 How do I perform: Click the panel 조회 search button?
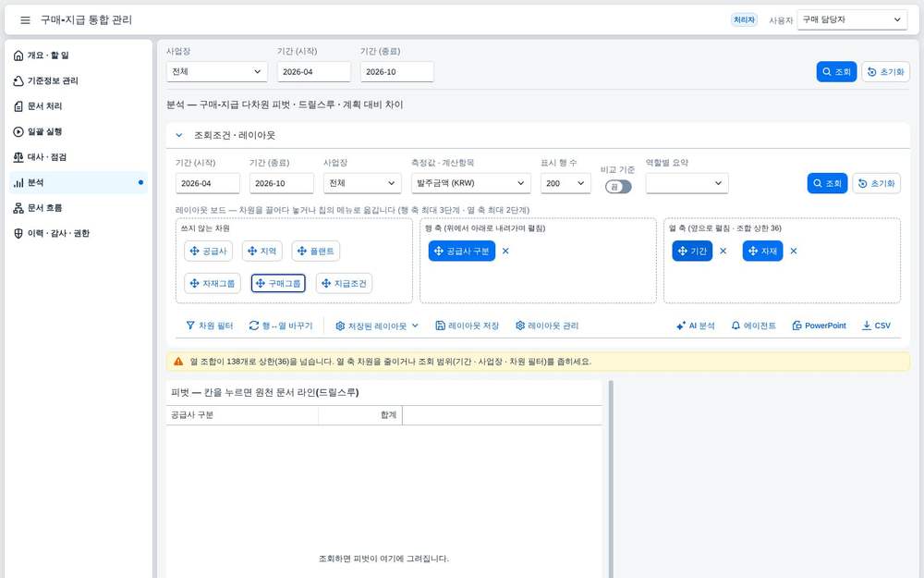coord(827,183)
